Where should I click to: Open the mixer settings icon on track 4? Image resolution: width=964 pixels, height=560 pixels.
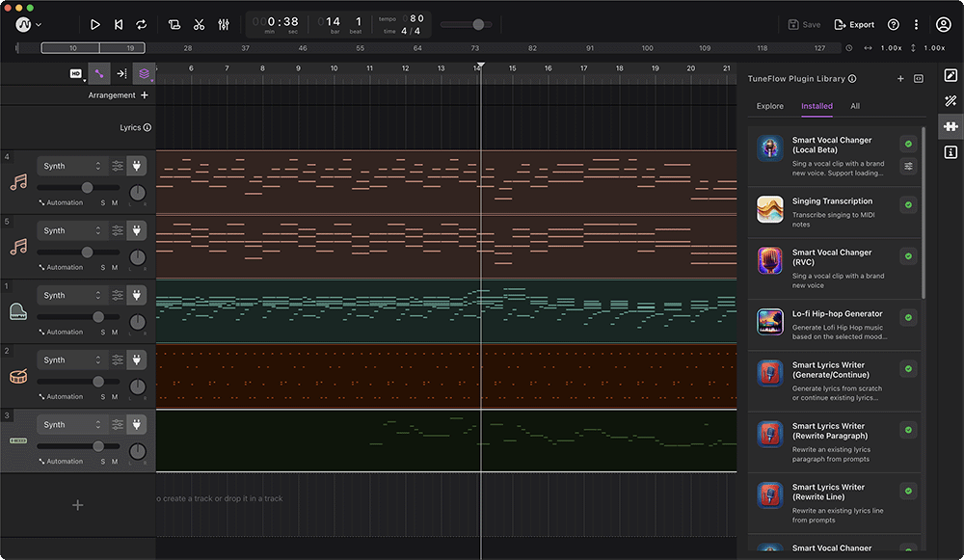118,166
